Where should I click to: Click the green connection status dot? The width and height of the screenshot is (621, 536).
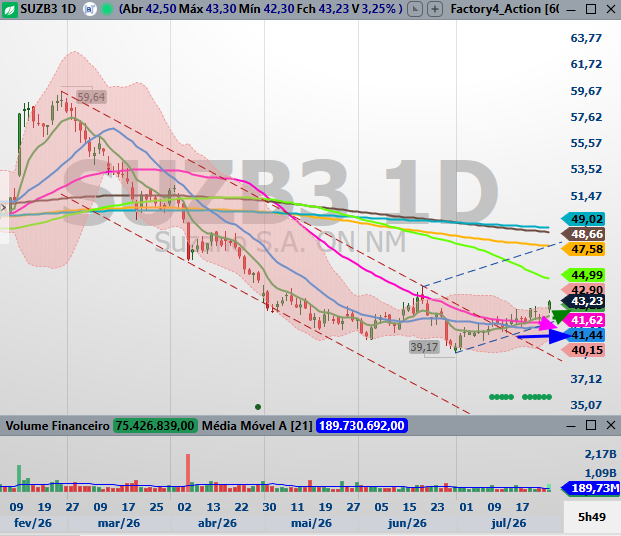pyautogui.click(x=107, y=9)
